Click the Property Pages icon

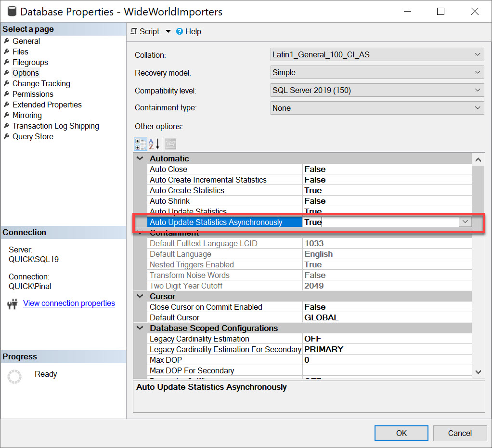[171, 144]
